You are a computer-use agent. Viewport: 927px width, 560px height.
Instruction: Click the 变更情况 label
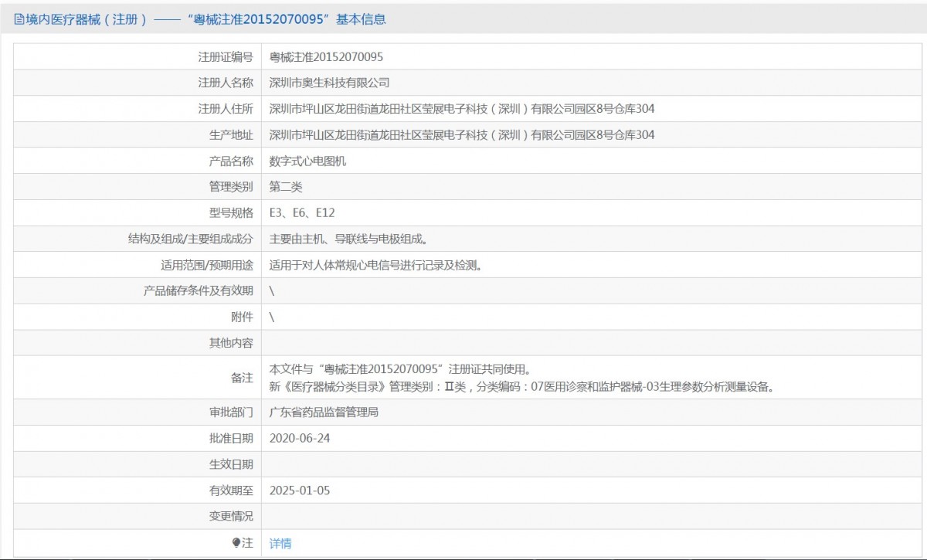pos(231,516)
